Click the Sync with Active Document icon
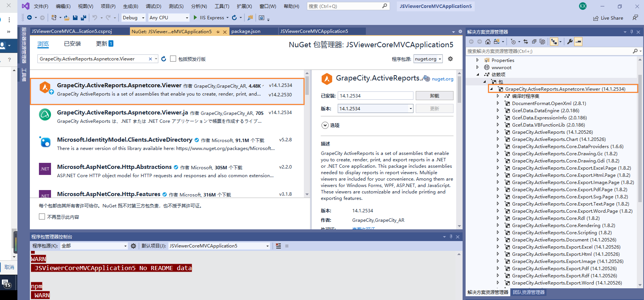This screenshot has height=300, width=644. pyautogui.click(x=526, y=42)
